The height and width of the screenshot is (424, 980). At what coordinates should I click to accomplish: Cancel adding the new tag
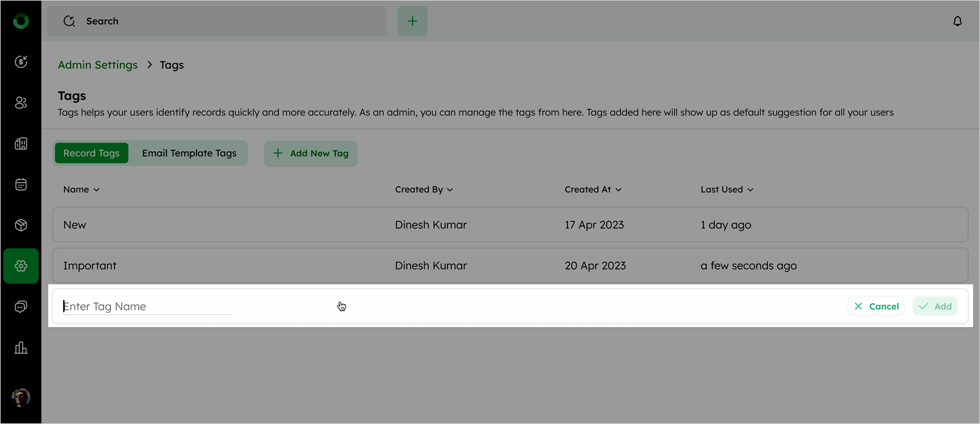[x=877, y=306]
